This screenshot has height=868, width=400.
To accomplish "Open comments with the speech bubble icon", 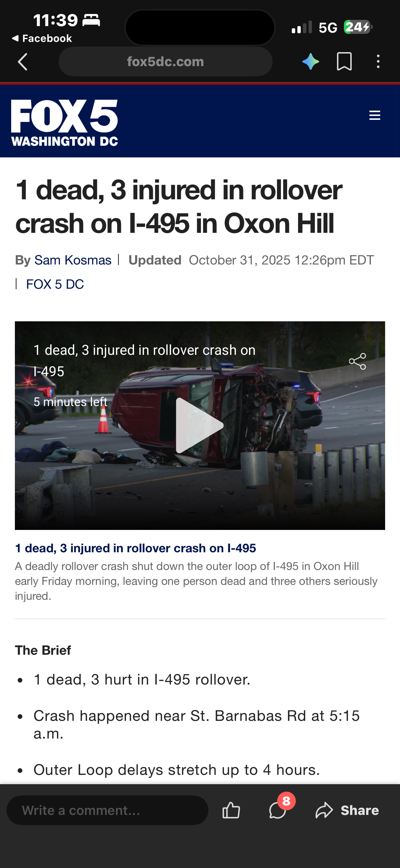I will click(278, 810).
